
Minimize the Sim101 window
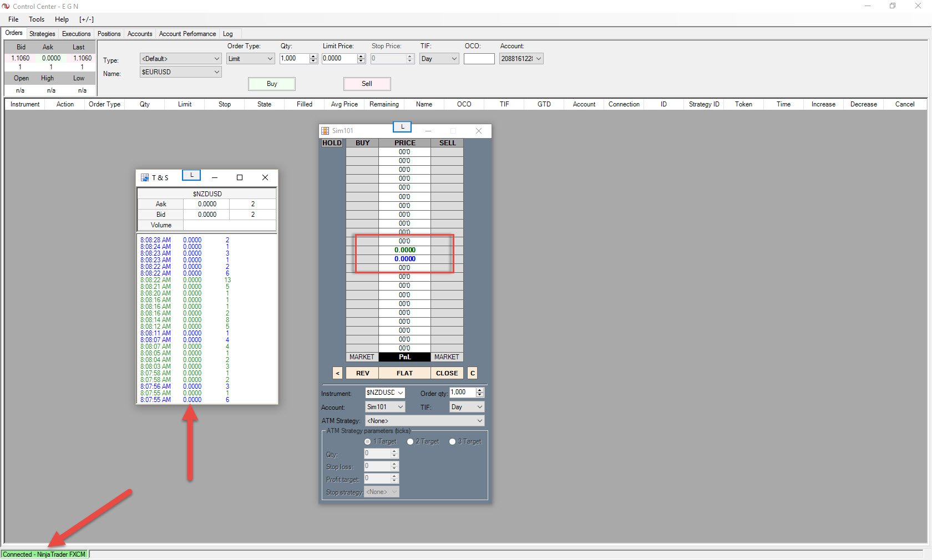coord(428,131)
